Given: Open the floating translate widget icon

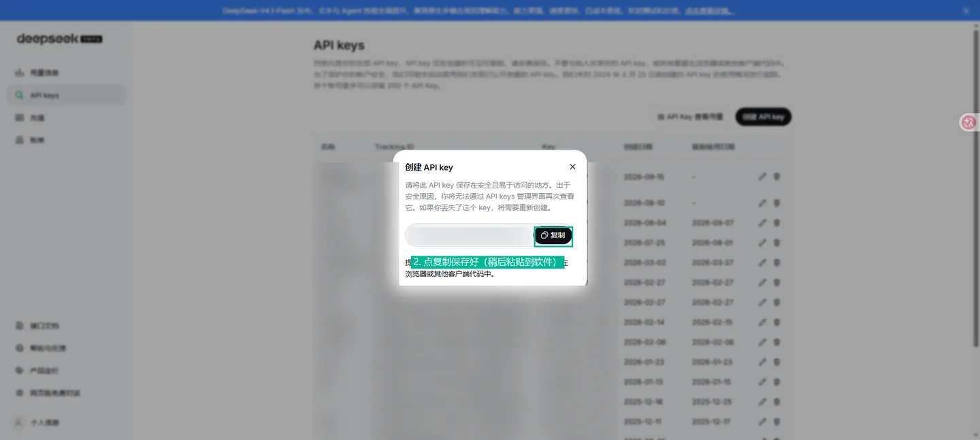Looking at the screenshot, I should coord(968,122).
